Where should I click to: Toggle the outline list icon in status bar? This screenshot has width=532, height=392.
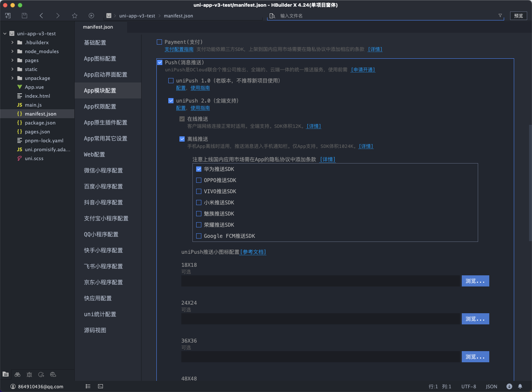tap(88, 386)
